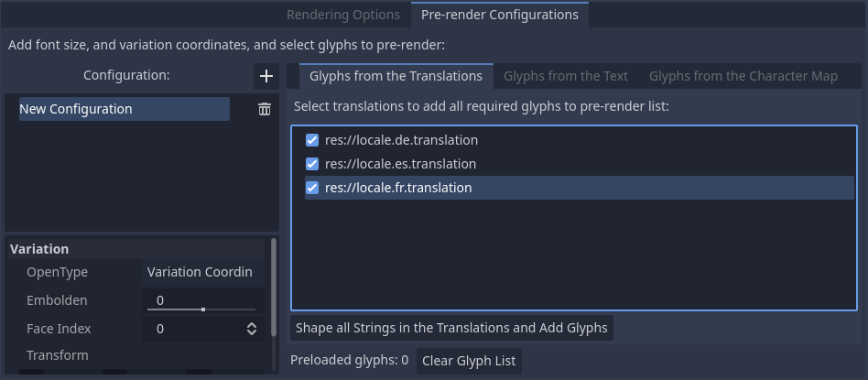Viewport: 868px width, 380px height.
Task: Click the Clear Glyph List button
Action: [469, 361]
